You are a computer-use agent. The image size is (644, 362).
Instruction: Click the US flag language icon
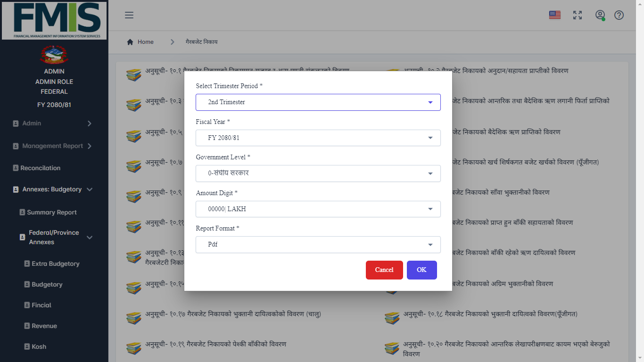pyautogui.click(x=554, y=15)
